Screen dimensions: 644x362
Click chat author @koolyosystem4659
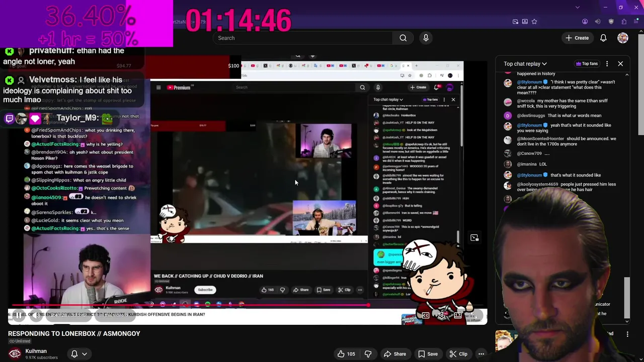(x=538, y=184)
